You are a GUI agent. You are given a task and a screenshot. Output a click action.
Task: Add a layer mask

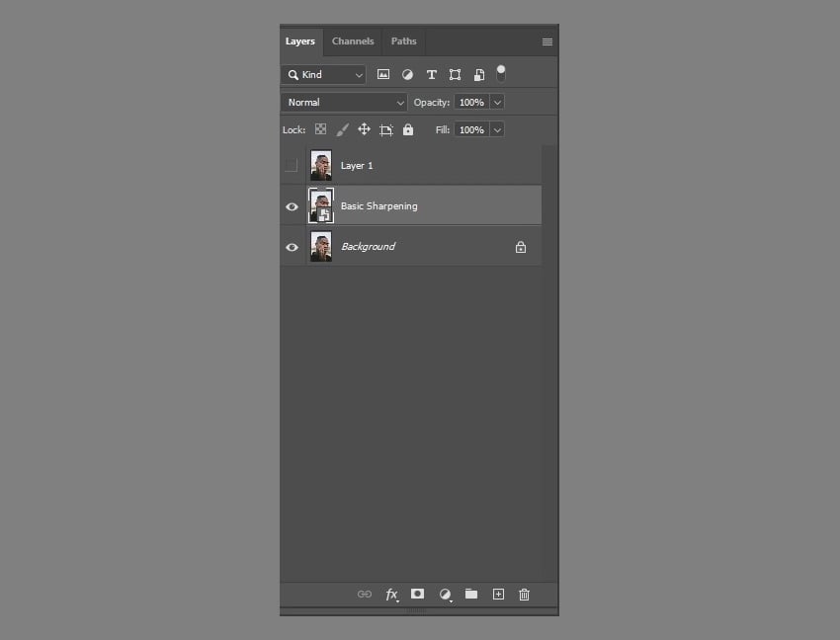[x=418, y=594]
